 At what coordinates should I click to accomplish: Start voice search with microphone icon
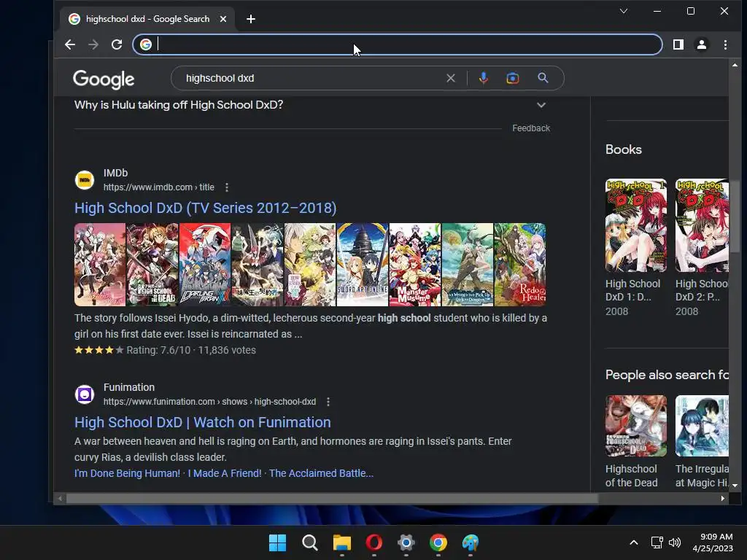(484, 78)
